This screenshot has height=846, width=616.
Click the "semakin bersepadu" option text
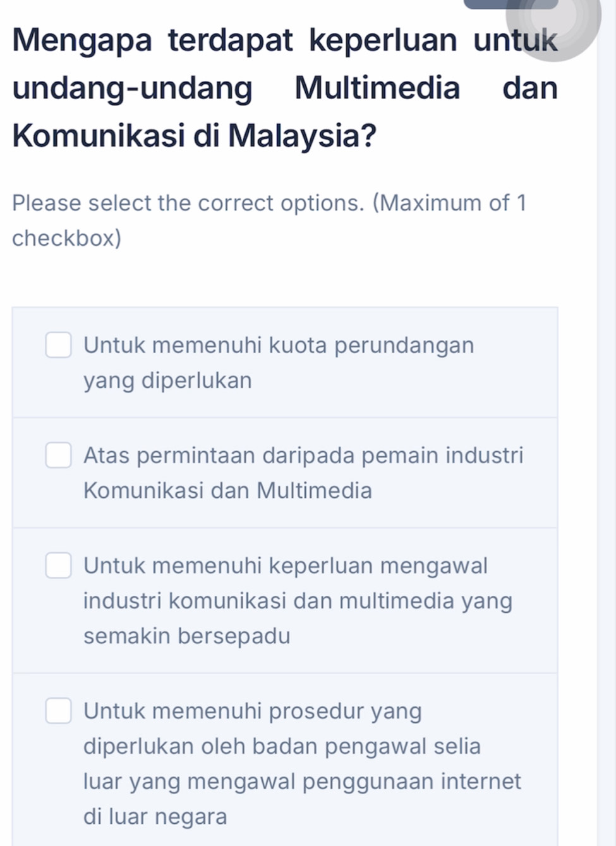(x=187, y=636)
